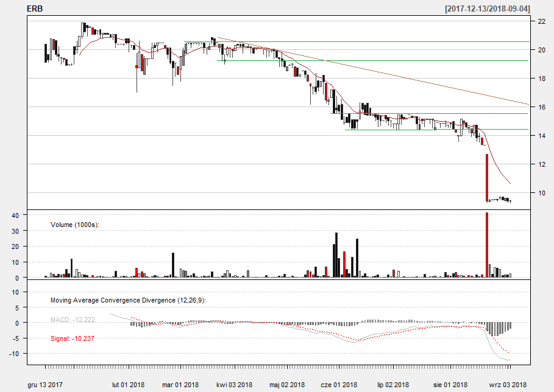Click the price axis label 10
This screenshot has width=554, height=392.
pyautogui.click(x=541, y=193)
